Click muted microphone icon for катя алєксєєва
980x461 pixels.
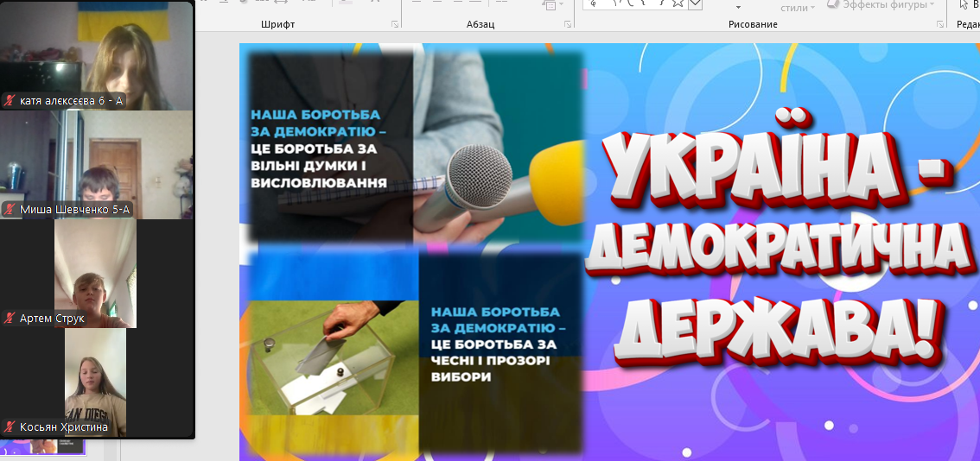point(10,100)
